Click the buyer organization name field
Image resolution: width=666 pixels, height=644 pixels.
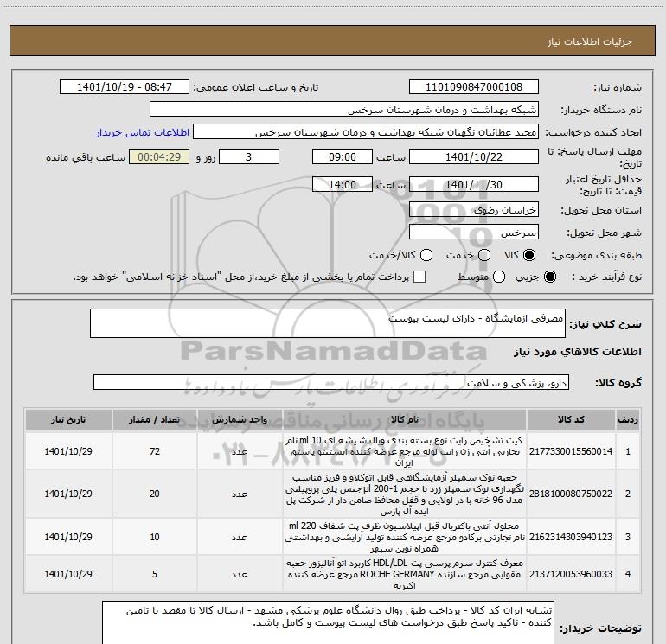[344, 110]
